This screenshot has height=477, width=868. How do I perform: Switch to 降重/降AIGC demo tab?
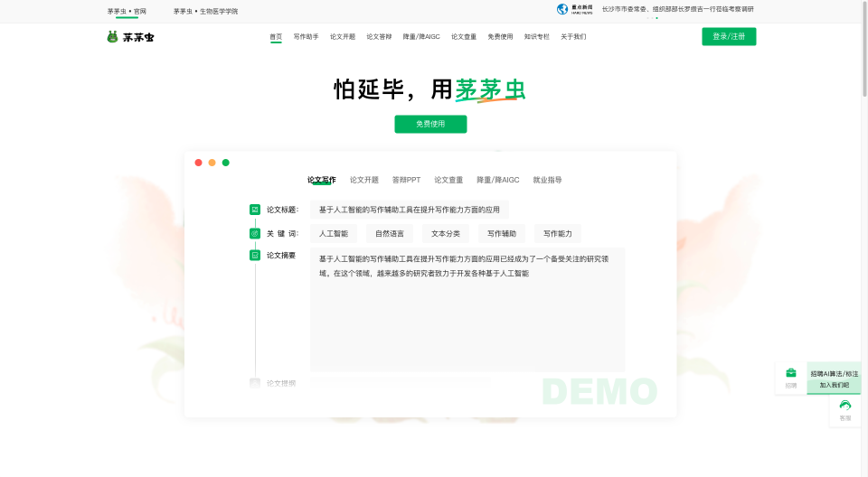click(498, 180)
